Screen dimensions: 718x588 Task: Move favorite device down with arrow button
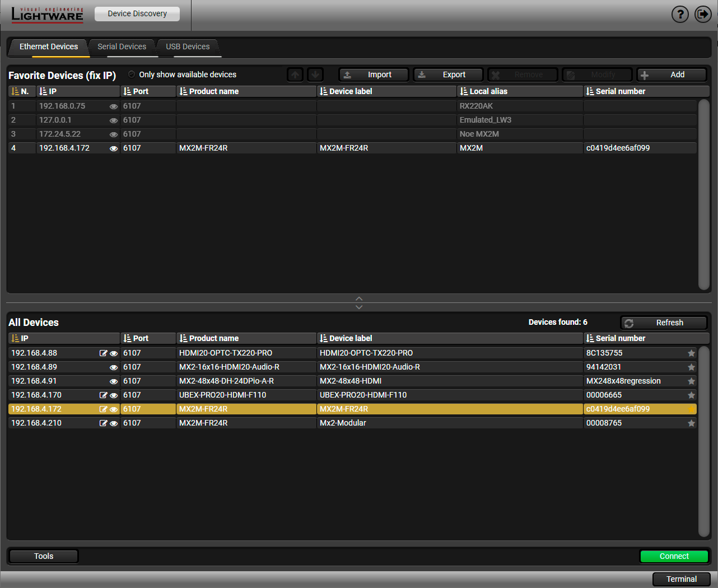(315, 74)
